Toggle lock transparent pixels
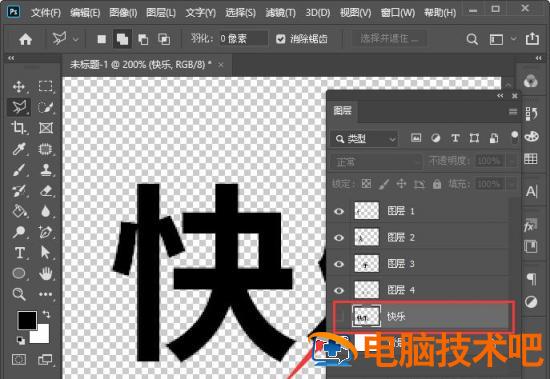This screenshot has width=550, height=379. coord(367,184)
